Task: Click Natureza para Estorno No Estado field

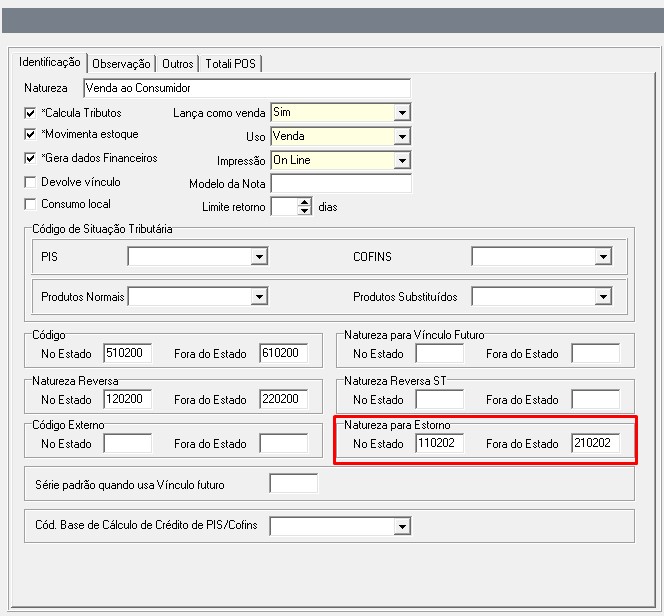Action: [439, 444]
